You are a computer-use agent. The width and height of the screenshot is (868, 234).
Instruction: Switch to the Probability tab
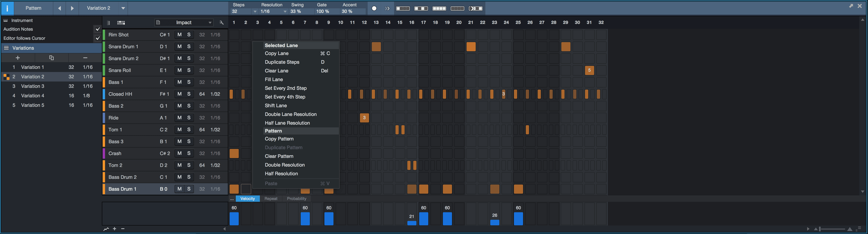(297, 199)
